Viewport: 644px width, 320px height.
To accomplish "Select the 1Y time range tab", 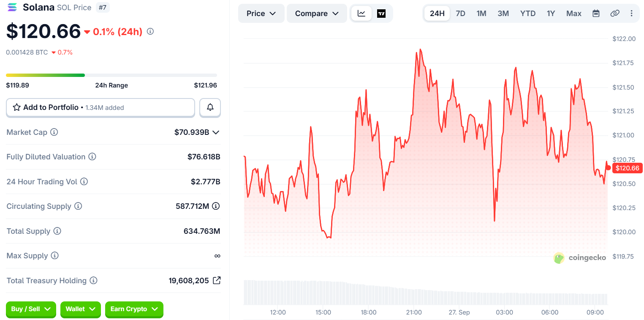I will [551, 14].
